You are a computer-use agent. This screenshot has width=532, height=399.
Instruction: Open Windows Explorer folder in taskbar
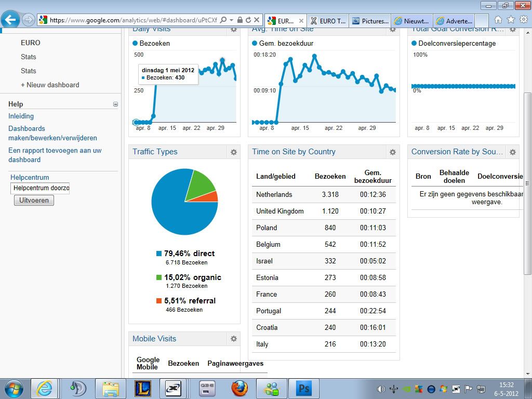click(111, 389)
